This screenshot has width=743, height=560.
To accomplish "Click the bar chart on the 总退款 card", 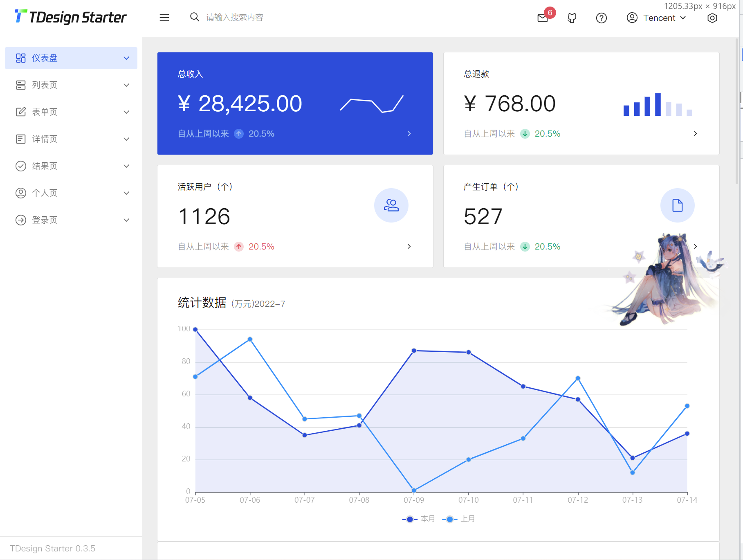I will [x=657, y=106].
